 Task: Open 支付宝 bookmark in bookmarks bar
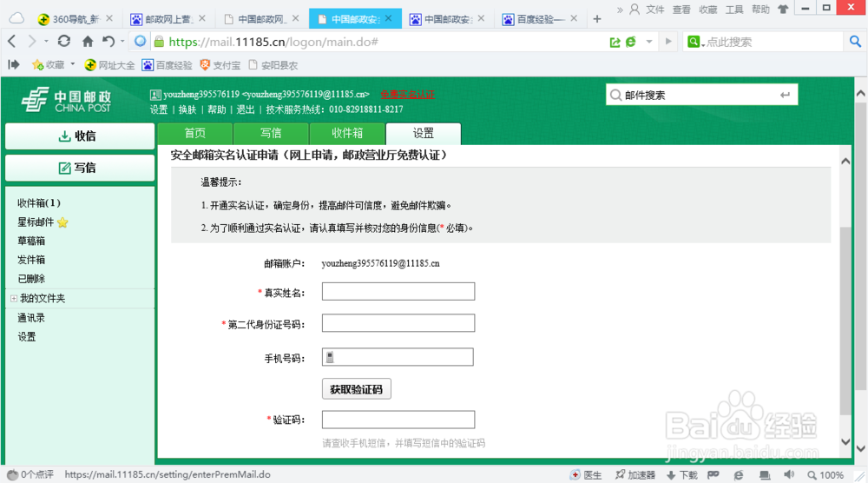click(220, 65)
